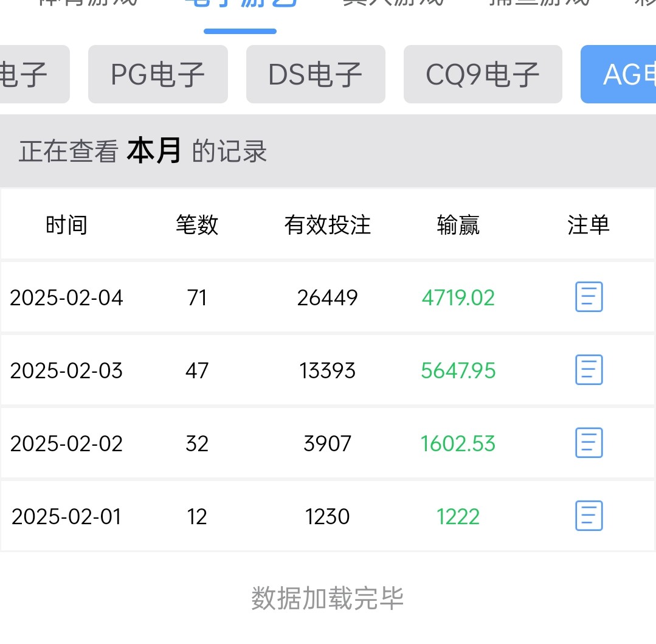This screenshot has height=644, width=656.
Task: Select the 2025-02-02 date cell
Action: point(66,444)
